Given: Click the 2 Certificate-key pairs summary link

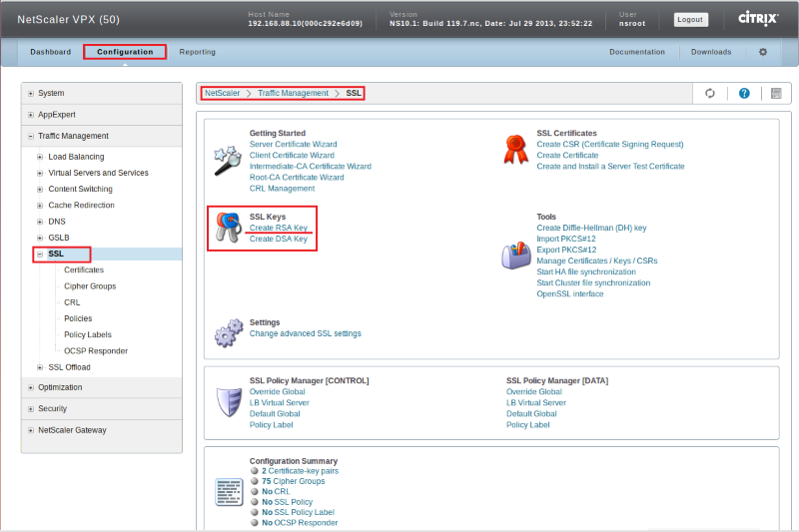Looking at the screenshot, I should tap(301, 471).
